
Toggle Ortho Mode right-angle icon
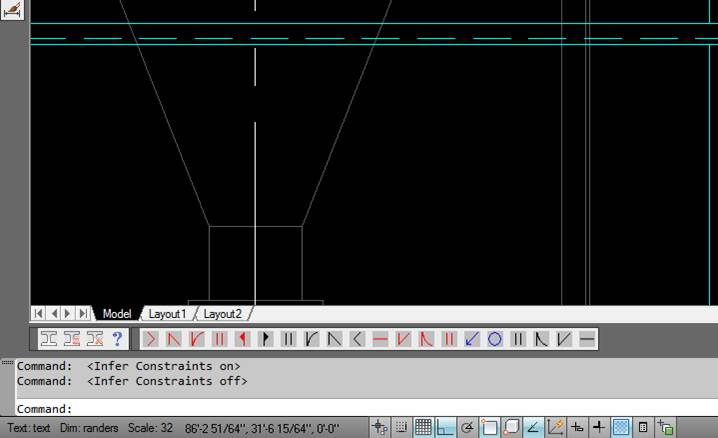(445, 427)
